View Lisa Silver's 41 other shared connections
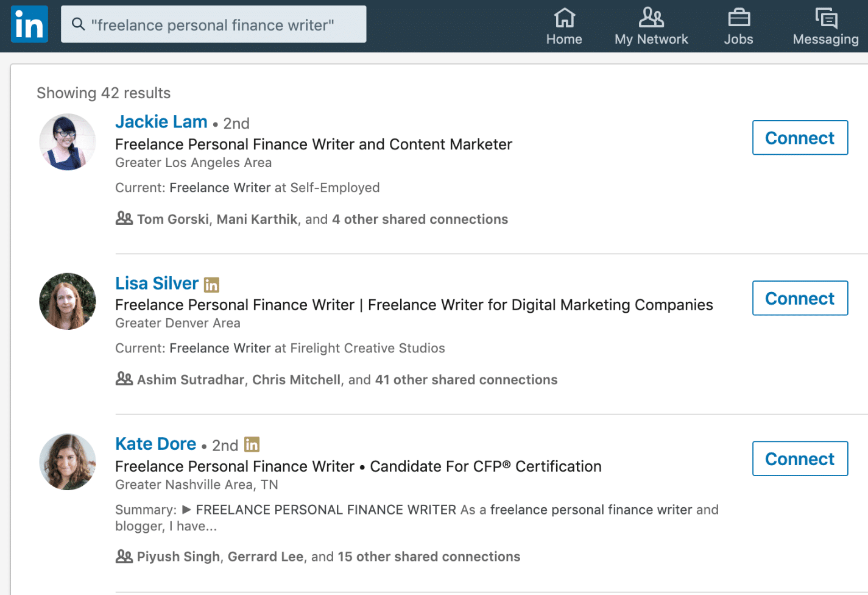Screen dimensions: 868x595 click(466, 379)
